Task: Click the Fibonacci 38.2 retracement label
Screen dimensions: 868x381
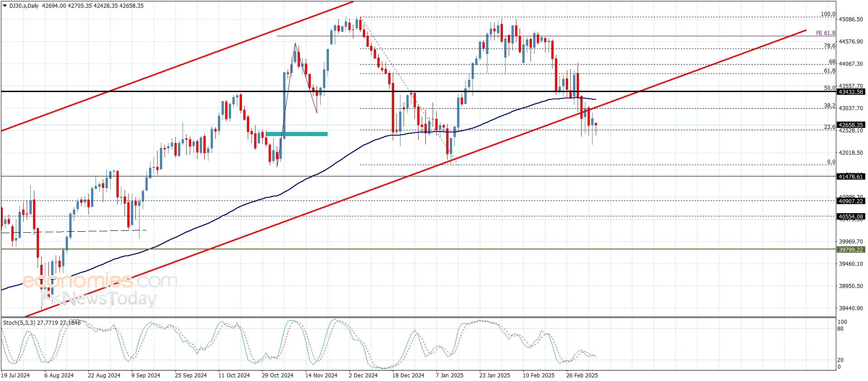Action: [x=829, y=106]
